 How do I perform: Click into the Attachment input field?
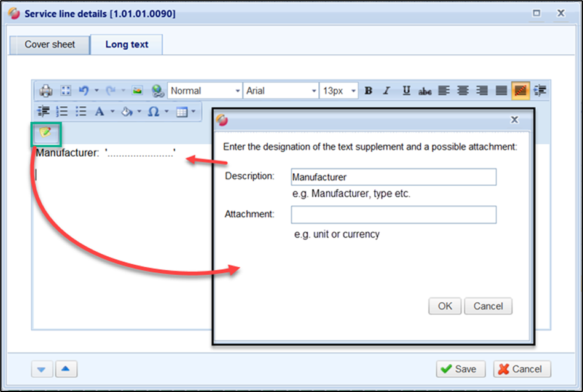pyautogui.click(x=393, y=214)
